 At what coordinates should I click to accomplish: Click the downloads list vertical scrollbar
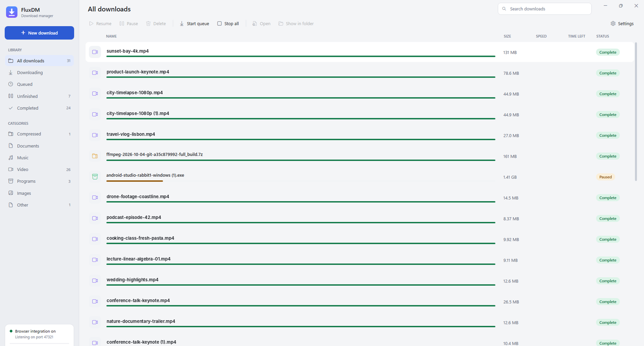point(636,111)
